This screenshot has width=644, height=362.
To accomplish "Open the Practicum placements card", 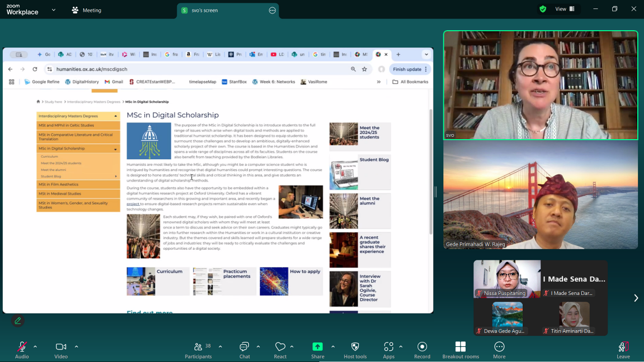I will tap(225, 281).
